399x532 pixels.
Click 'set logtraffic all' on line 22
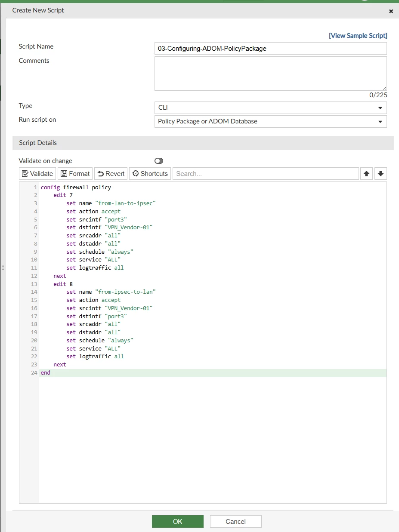(x=95, y=356)
